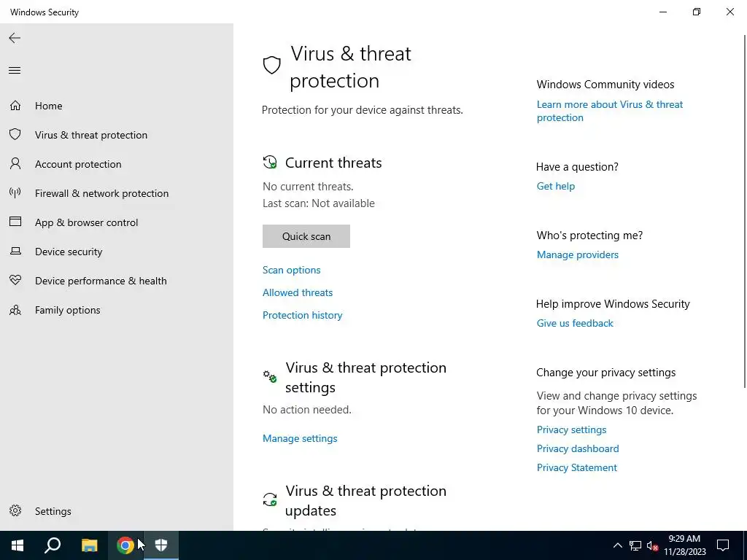Click the vertical scrollbar thumb
The width and height of the screenshot is (747, 560).
745,211
